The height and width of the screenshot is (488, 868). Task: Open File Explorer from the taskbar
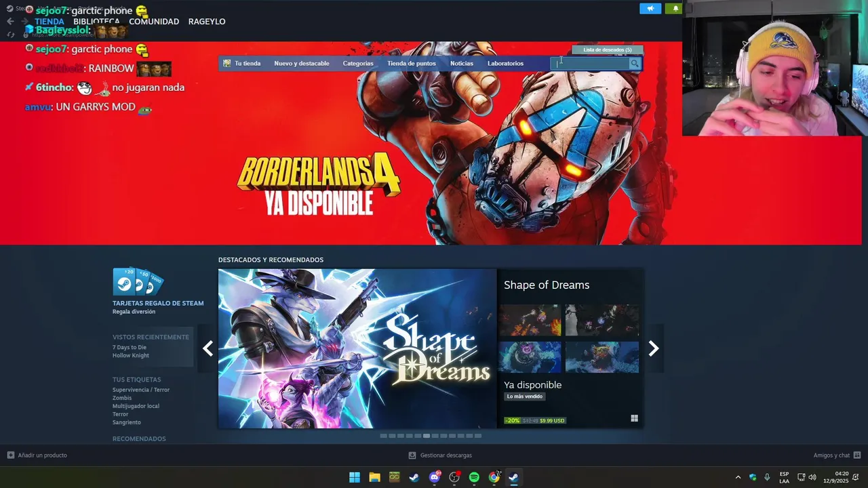click(x=374, y=477)
